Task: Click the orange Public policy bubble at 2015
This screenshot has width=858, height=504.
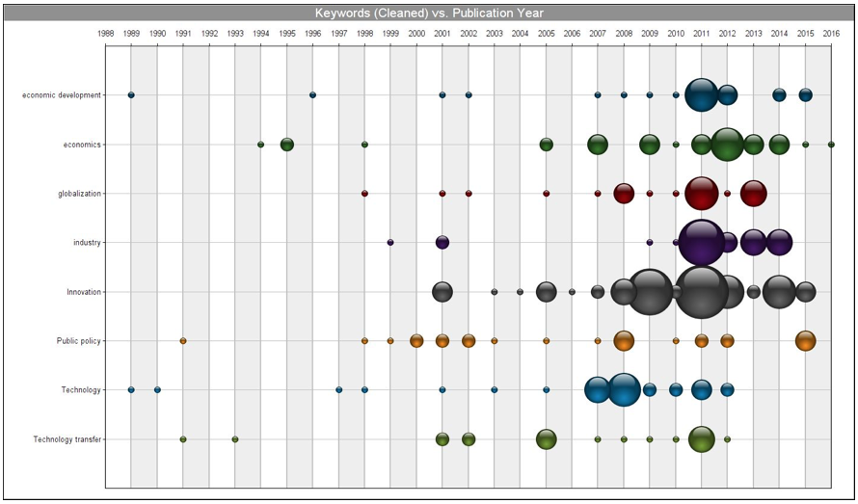Action: (806, 340)
